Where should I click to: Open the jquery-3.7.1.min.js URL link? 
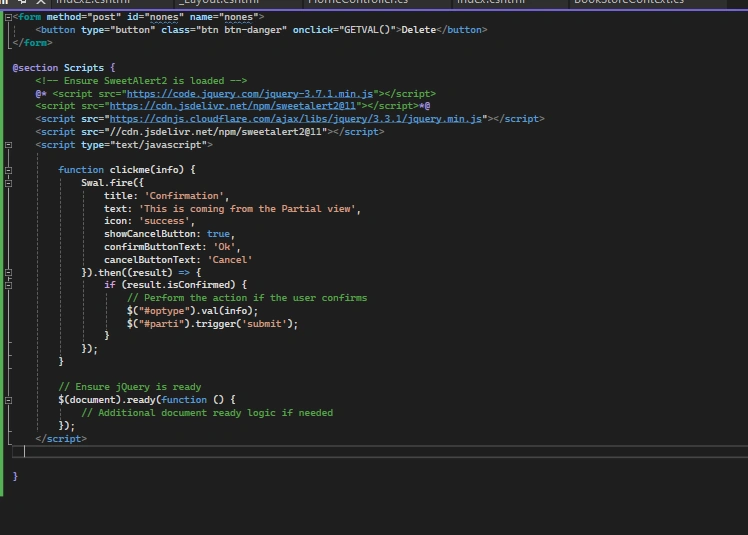coord(249,94)
